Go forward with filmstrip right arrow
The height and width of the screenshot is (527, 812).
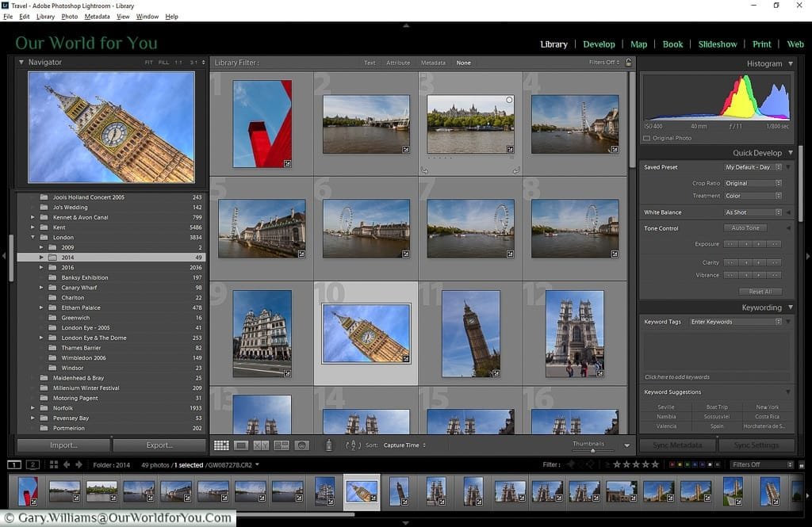[79, 465]
